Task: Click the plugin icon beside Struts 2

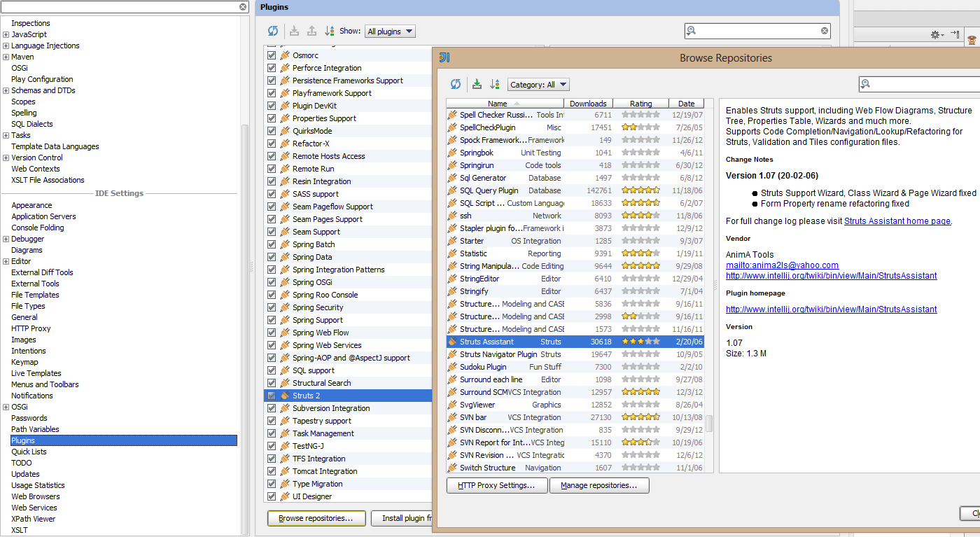Action: click(x=285, y=396)
